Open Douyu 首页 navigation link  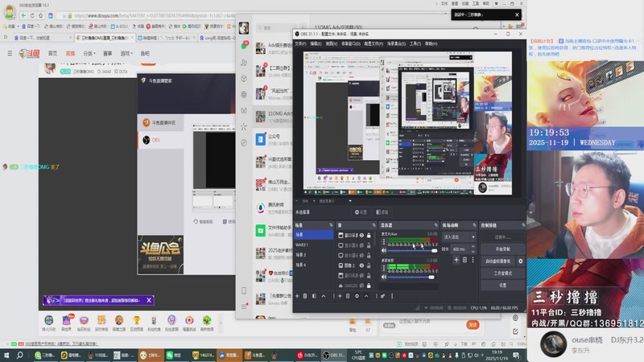[52, 53]
